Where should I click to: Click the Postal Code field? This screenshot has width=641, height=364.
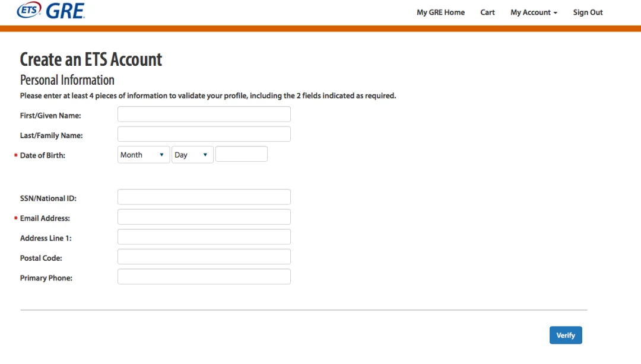click(x=204, y=257)
